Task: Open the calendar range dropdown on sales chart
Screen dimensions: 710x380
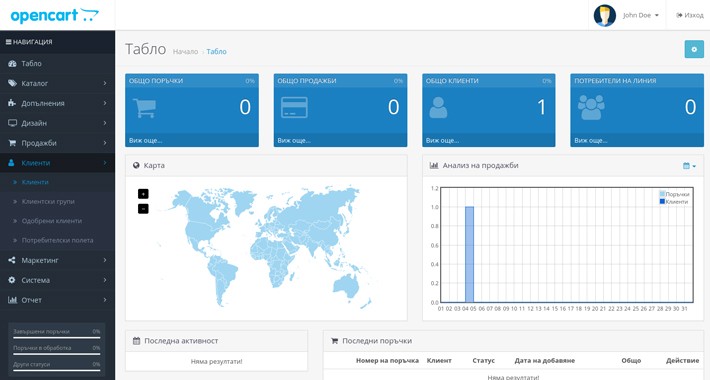Action: pyautogui.click(x=689, y=166)
